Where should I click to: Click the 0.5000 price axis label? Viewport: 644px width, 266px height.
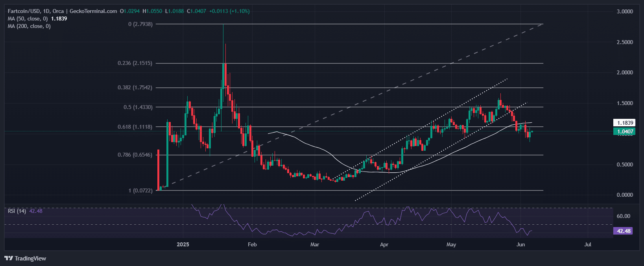pos(625,164)
